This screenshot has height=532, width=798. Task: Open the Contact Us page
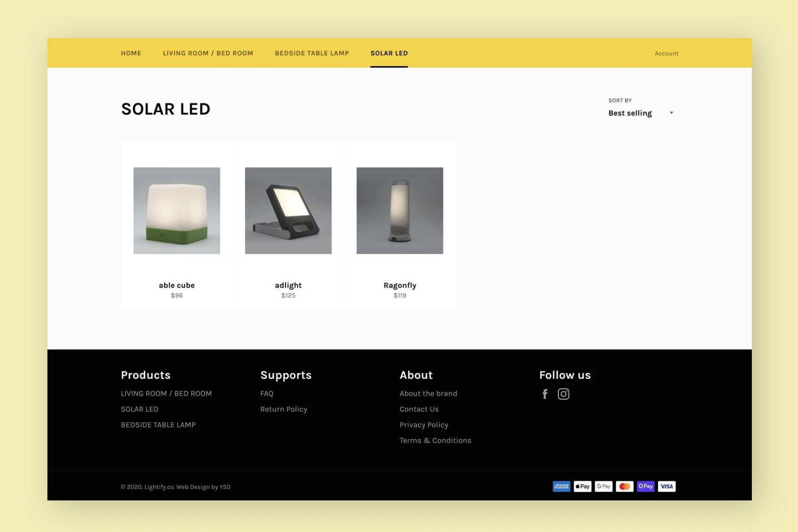pyautogui.click(x=419, y=409)
